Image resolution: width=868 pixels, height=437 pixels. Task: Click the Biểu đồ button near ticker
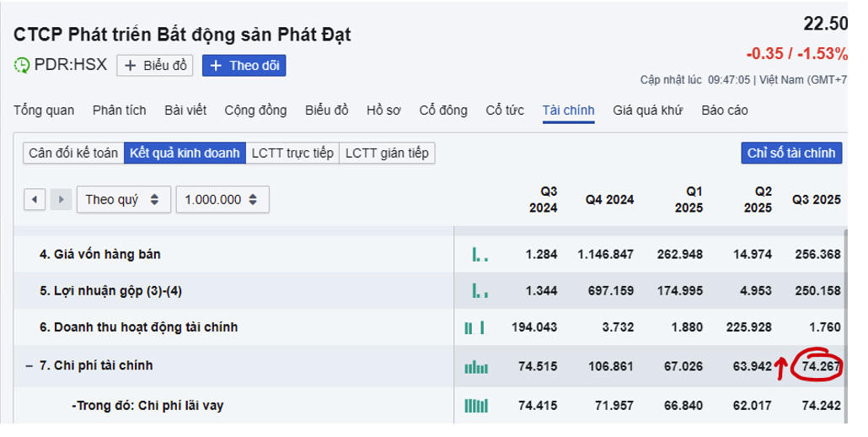click(x=155, y=65)
